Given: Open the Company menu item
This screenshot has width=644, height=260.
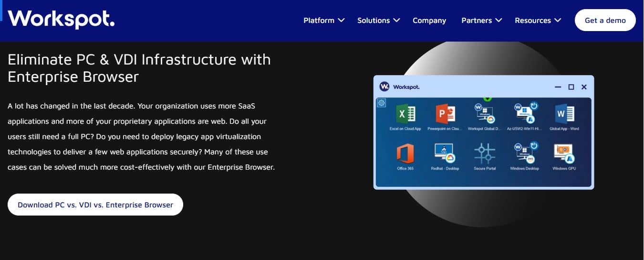Looking at the screenshot, I should (x=429, y=21).
